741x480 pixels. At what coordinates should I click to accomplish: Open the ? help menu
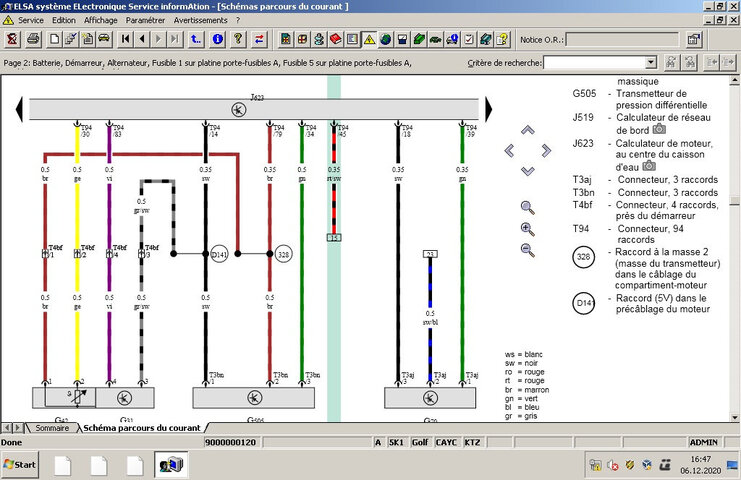[x=238, y=20]
